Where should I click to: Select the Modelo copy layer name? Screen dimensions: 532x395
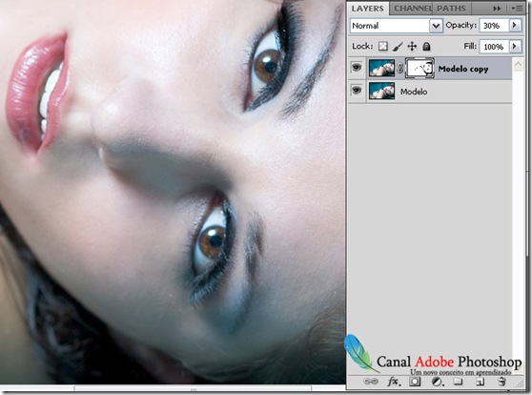tap(463, 69)
